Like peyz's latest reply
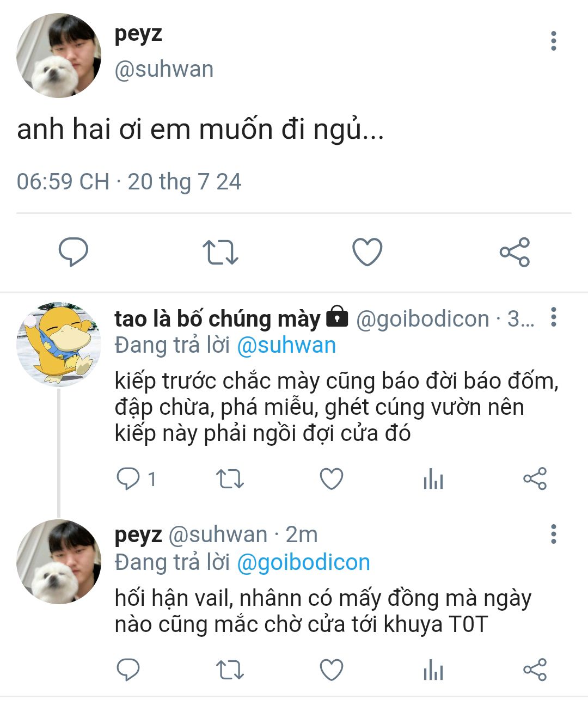This screenshot has width=588, height=706. click(x=331, y=670)
